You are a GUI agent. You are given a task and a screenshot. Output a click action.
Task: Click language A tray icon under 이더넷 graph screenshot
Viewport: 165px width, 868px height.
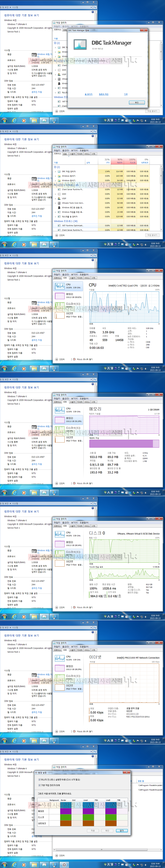point(109,740)
